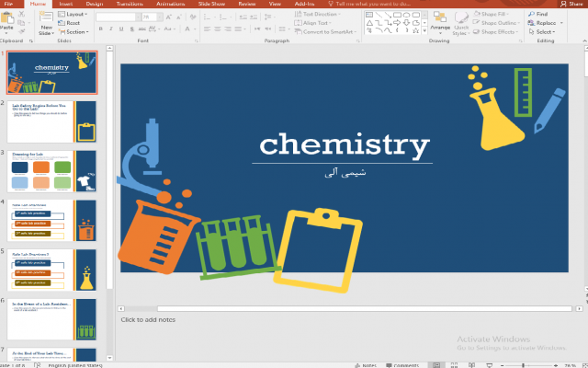588x368 pixels.
Task: Click the Notes button in status bar
Action: click(x=366, y=365)
